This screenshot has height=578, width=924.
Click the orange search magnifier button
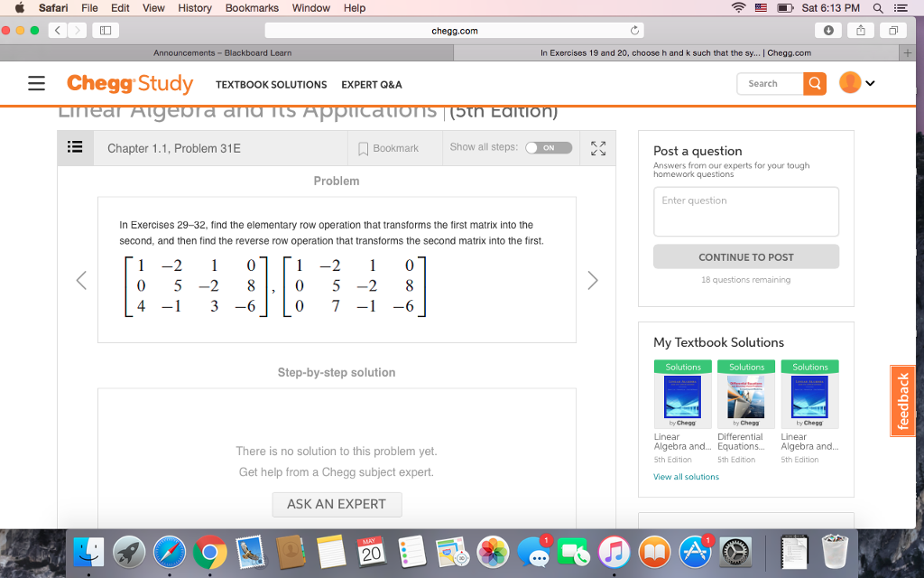tap(815, 83)
